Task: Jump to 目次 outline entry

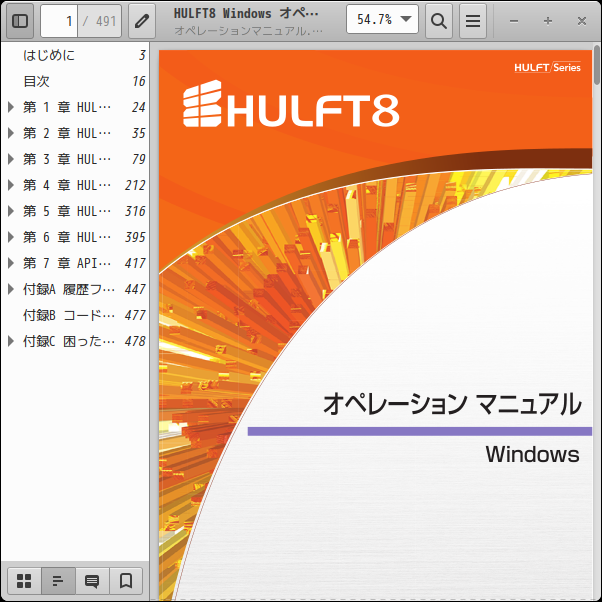Action: pos(75,81)
